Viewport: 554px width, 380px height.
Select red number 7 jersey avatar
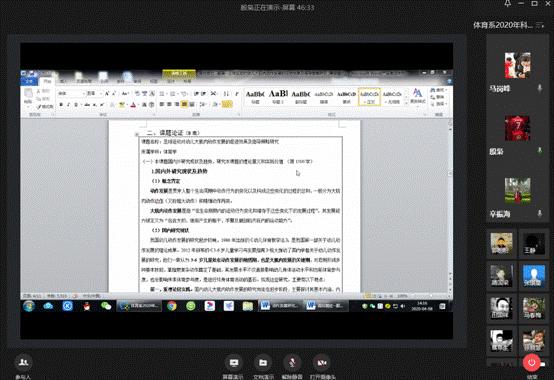tap(517, 128)
